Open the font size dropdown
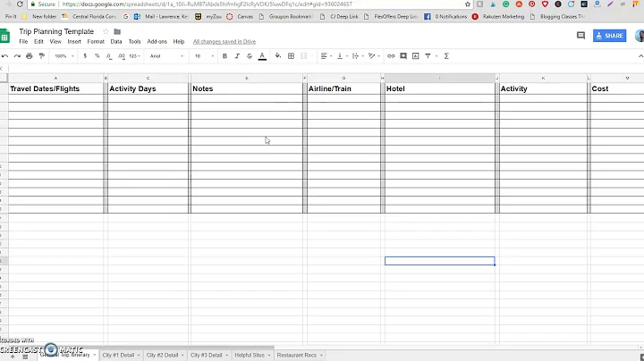Screen dimensions: 644x361 (204, 55)
